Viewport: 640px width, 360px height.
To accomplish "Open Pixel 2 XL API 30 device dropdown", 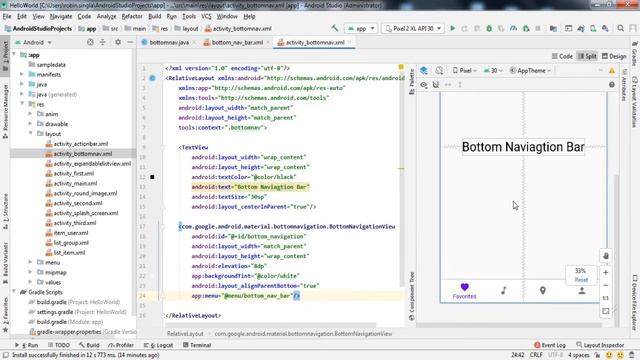I will coord(413,29).
